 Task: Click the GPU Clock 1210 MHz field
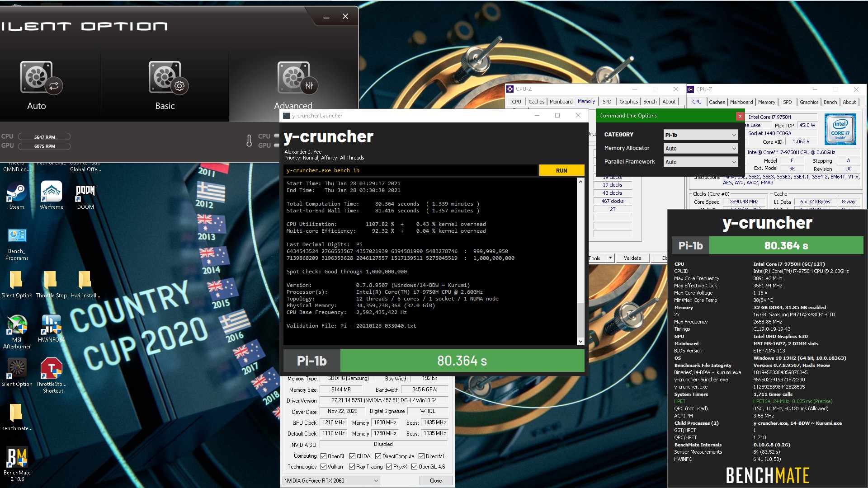coord(334,422)
